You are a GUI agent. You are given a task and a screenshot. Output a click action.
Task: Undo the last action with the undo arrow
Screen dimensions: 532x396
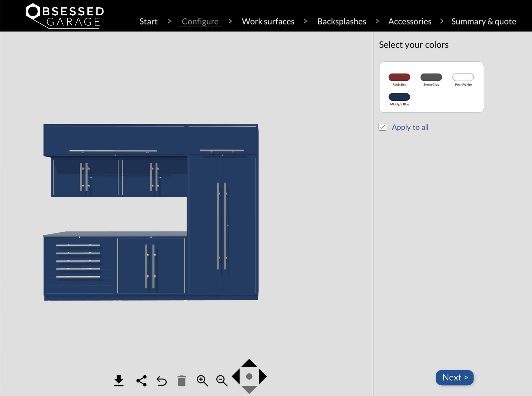tap(162, 381)
